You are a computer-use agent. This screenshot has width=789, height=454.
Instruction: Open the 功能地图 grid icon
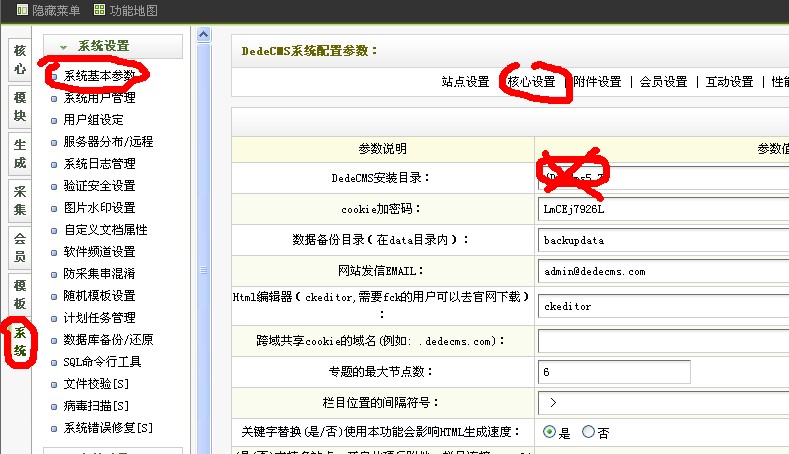(x=99, y=10)
